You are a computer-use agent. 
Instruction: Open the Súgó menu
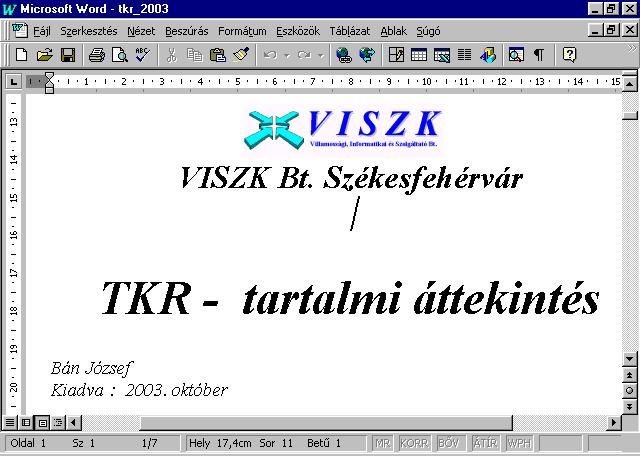click(428, 31)
